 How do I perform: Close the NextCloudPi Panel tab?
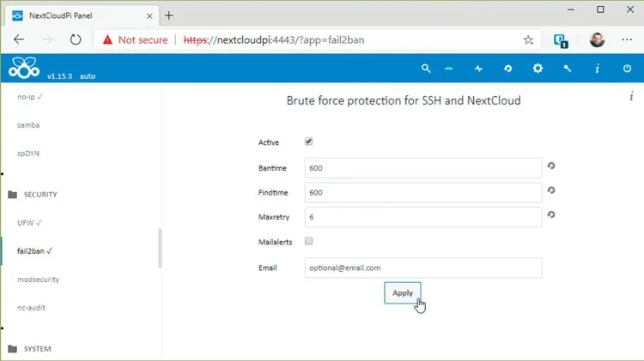tap(149, 16)
